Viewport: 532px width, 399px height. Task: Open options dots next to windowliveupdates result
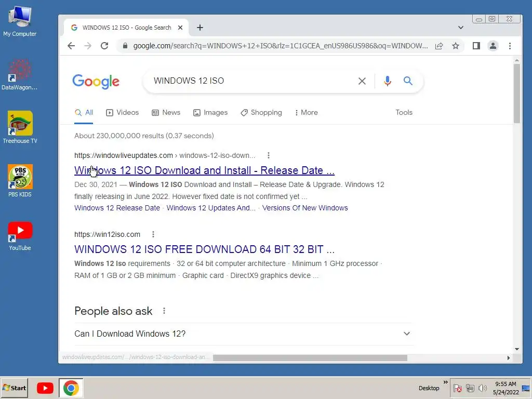[269, 155]
